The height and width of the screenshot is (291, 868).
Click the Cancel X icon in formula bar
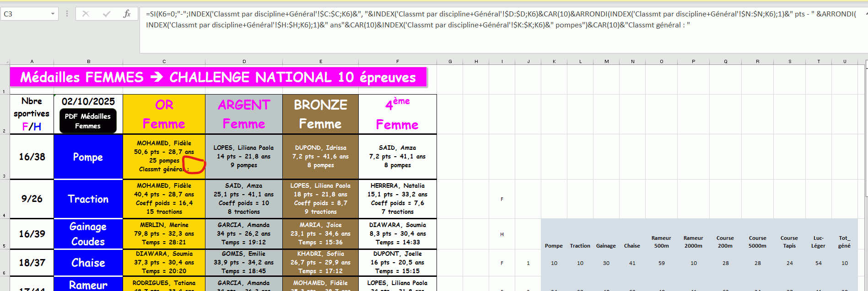click(x=86, y=14)
